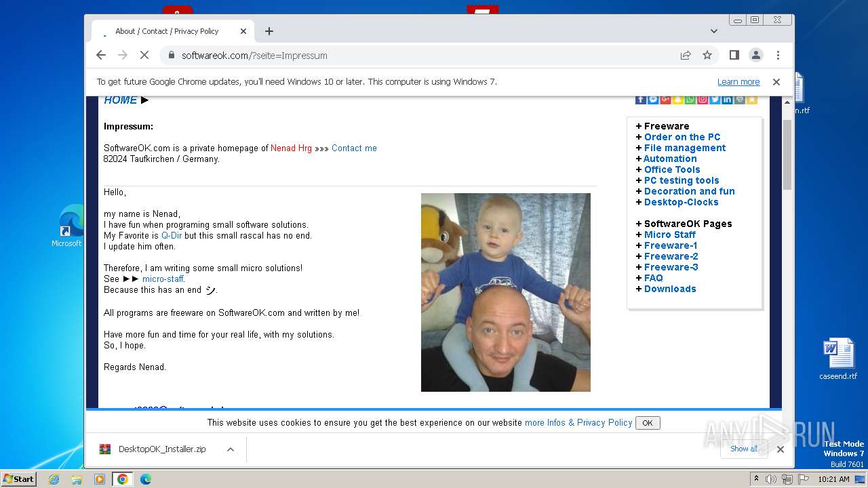Click the gold star favorite icon
Image resolution: width=868 pixels, height=488 pixels.
[752, 100]
